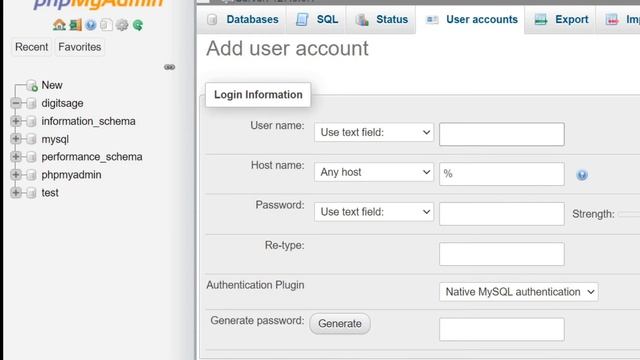The width and height of the screenshot is (640, 360).
Task: Open the Authentication Plugin dropdown
Action: pos(519,292)
